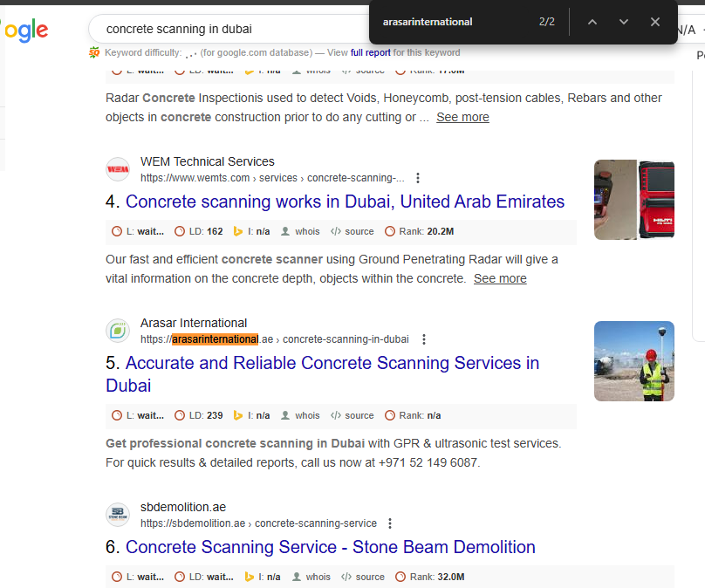705x588 pixels.
Task: Expand WEM snippet with See more
Action: (x=500, y=278)
